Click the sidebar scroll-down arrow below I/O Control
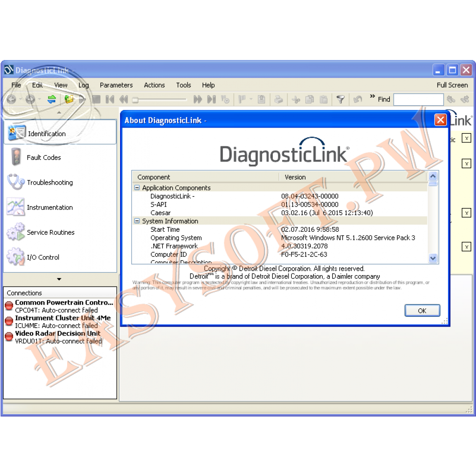This screenshot has height=476, width=476. (59, 279)
